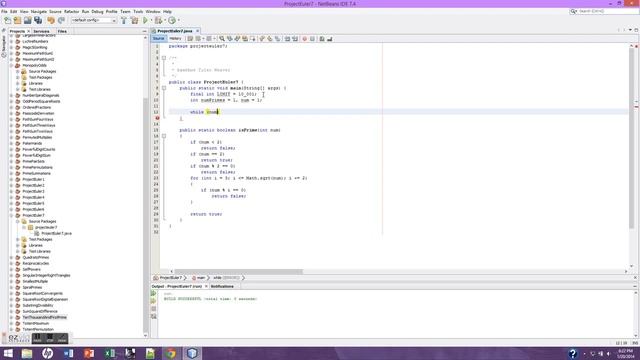Minimize the Projects panel
640x360 pixels.
point(144,31)
